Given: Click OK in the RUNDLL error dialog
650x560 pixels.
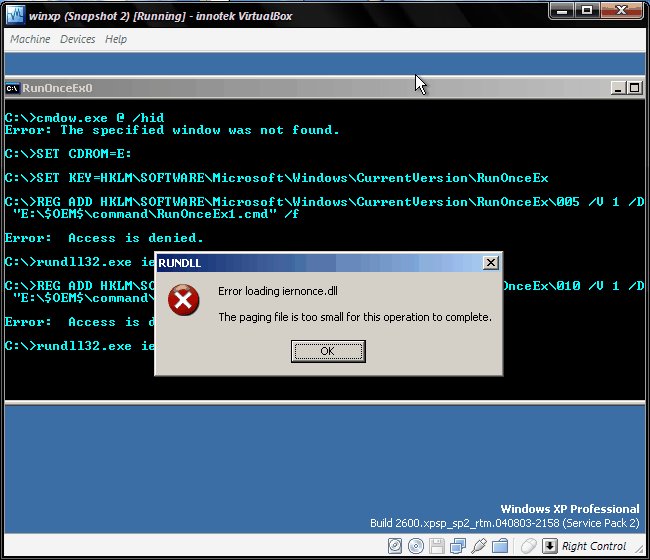Looking at the screenshot, I should coord(328,351).
